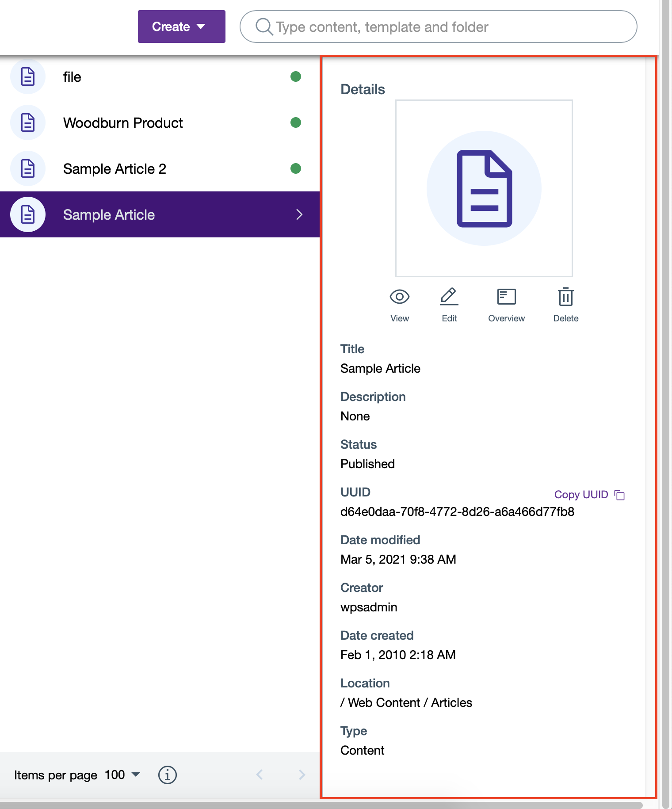672x809 pixels.
Task: Select the file list item
Action: 160,76
